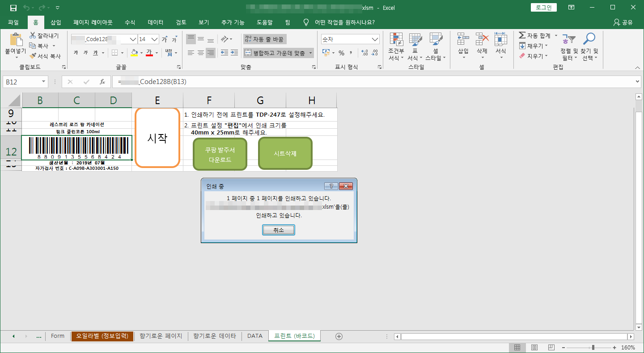Toggle the Wrap Text option
This screenshot has height=353, width=644.
[264, 39]
